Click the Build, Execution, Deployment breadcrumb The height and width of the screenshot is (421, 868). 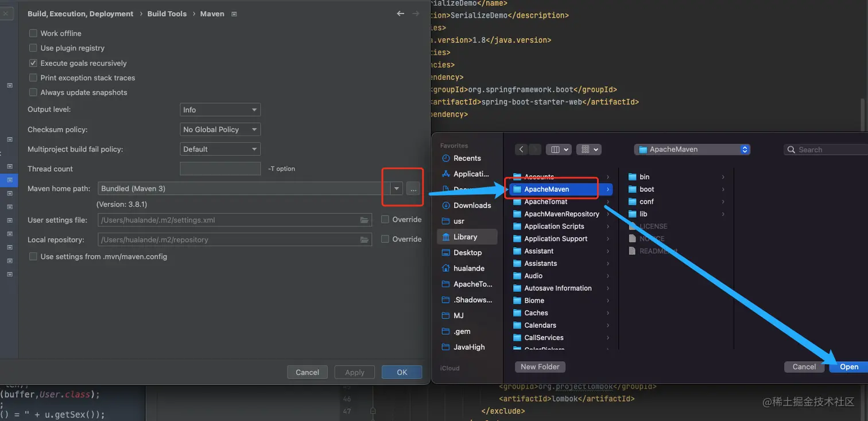[80, 14]
